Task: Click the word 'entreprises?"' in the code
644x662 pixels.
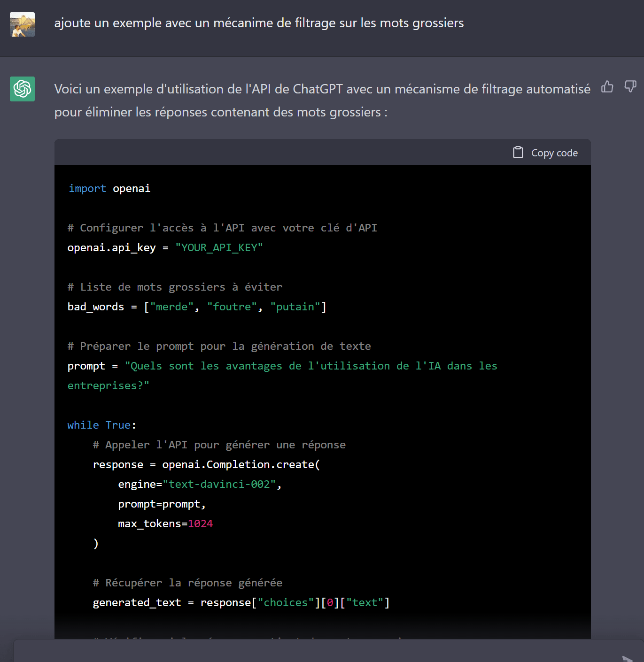Action: 109,386
